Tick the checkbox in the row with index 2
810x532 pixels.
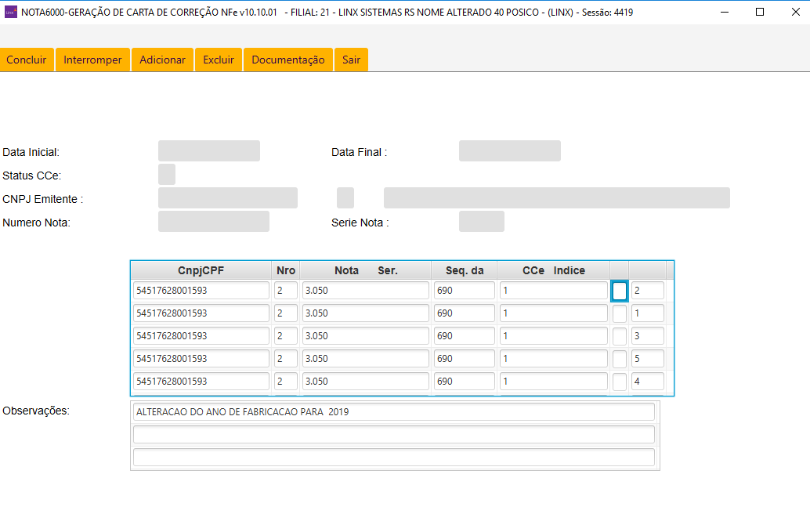pos(620,291)
